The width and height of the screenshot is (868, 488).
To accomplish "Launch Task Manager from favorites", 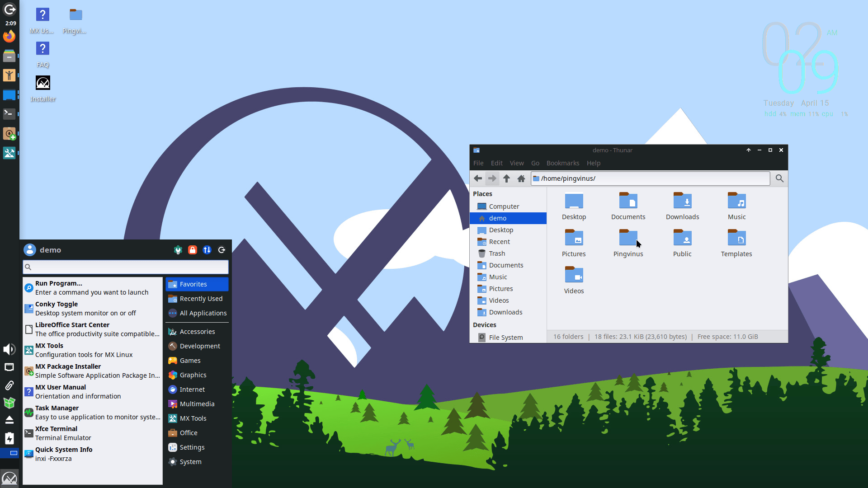I will [92, 413].
